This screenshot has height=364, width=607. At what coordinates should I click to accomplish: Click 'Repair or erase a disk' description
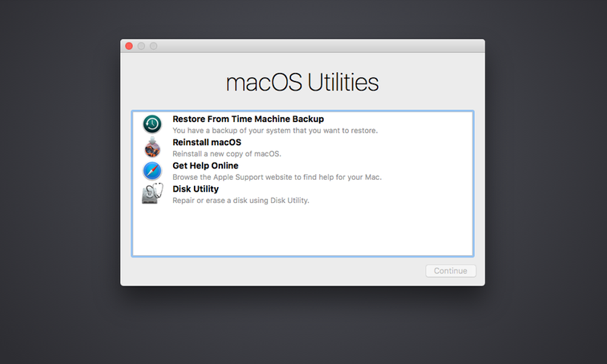coord(241,200)
